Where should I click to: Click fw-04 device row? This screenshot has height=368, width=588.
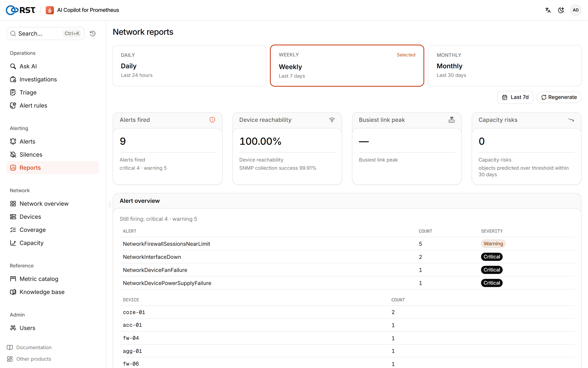pyautogui.click(x=347, y=338)
